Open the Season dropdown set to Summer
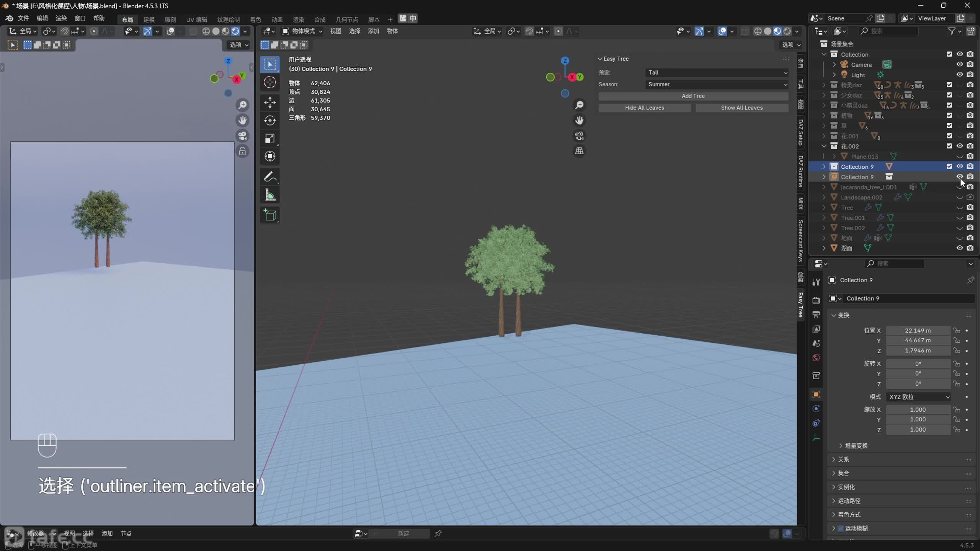The width and height of the screenshot is (980, 551). pos(717,84)
